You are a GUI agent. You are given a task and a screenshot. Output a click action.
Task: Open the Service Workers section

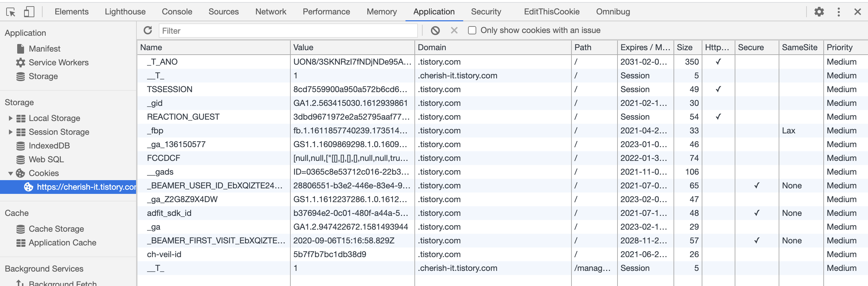pyautogui.click(x=59, y=63)
